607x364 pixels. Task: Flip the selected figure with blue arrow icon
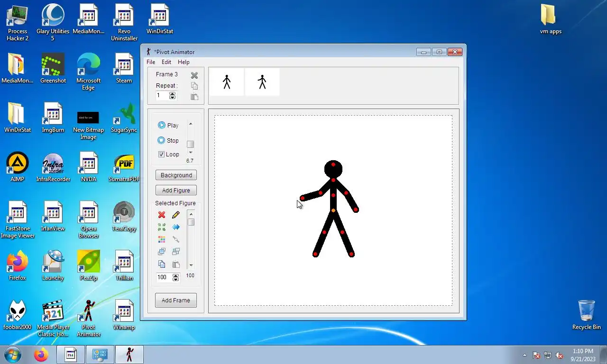(176, 227)
